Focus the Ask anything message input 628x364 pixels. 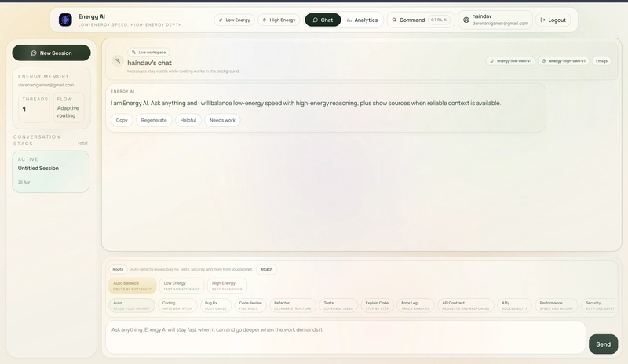click(345, 337)
